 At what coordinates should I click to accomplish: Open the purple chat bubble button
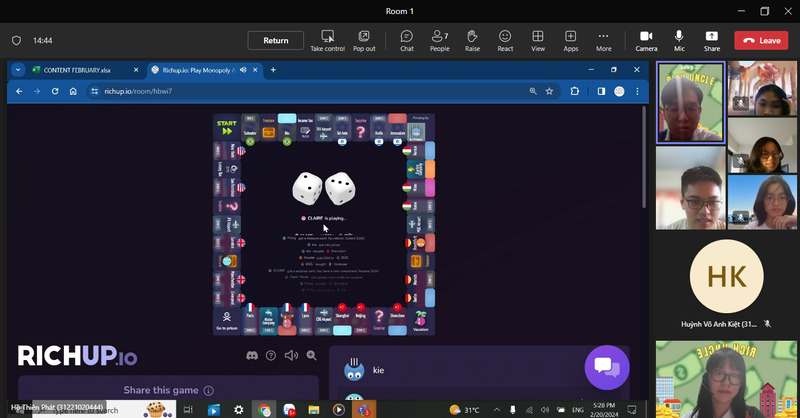tap(607, 367)
